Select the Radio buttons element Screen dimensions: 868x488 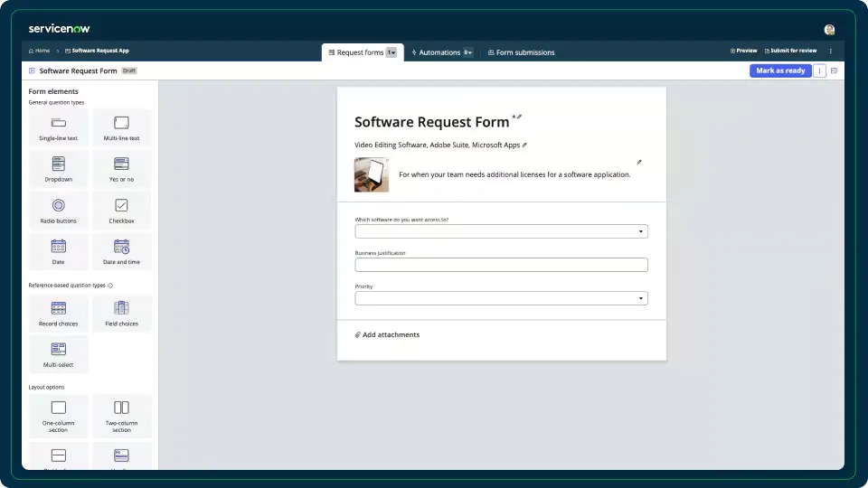(x=58, y=211)
